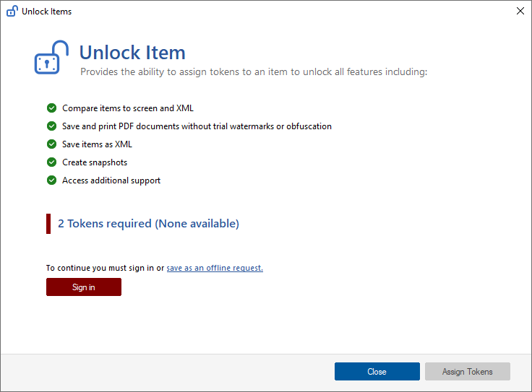Click the Unlock Item heading text
Screen dimensions: 532x392
(132, 53)
